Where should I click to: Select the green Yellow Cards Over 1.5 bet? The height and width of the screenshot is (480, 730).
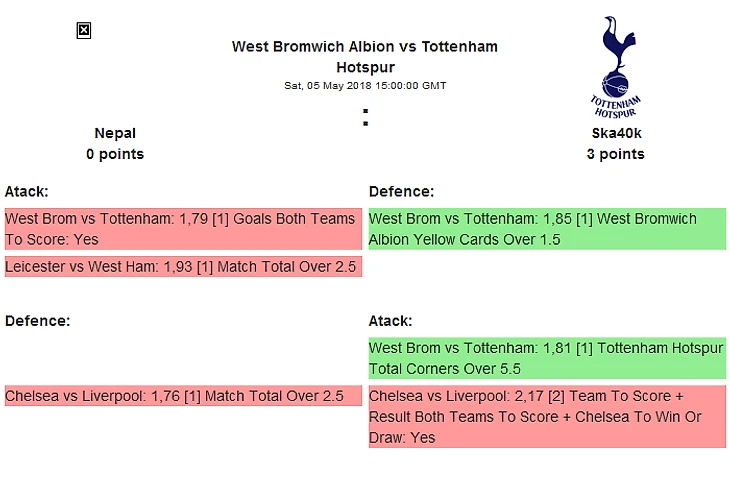point(547,229)
